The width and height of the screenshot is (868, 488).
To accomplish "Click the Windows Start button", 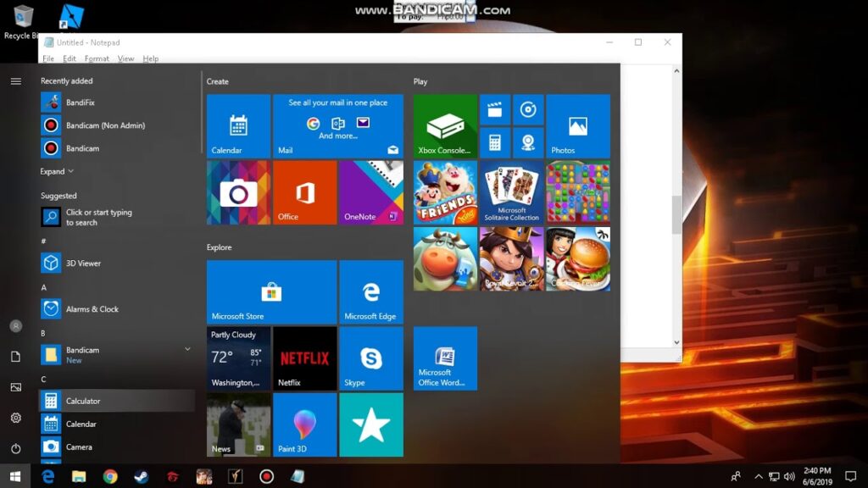I will click(15, 476).
